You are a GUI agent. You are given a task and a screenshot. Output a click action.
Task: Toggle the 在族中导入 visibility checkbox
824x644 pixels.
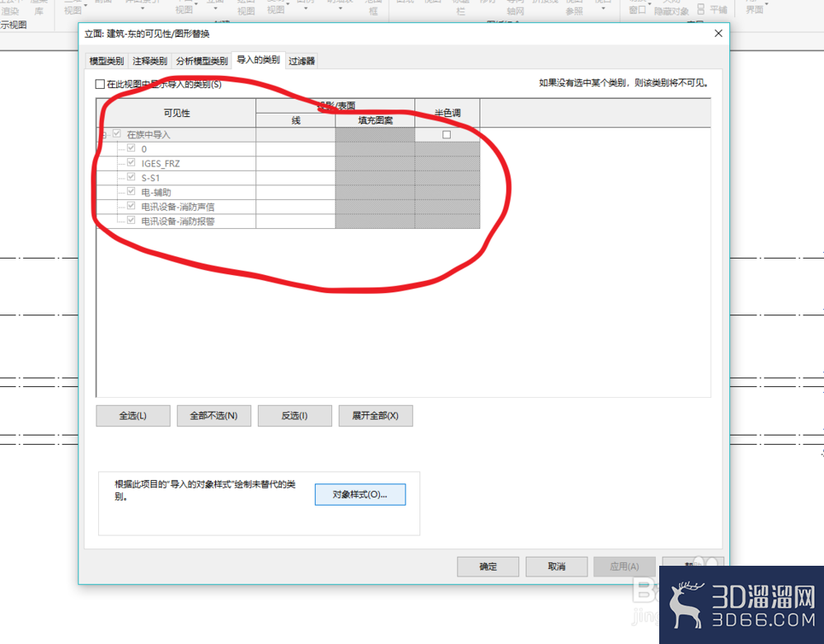[x=117, y=134]
